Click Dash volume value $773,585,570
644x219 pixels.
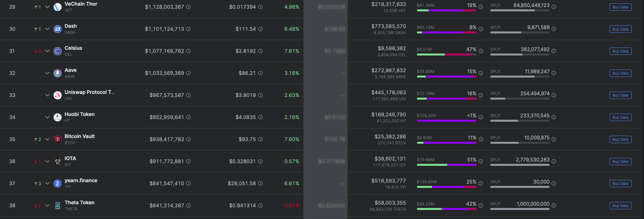pyautogui.click(x=388, y=26)
